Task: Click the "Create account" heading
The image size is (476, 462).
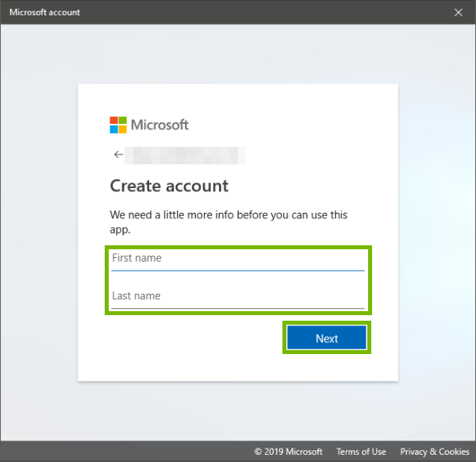Action: 169,186
